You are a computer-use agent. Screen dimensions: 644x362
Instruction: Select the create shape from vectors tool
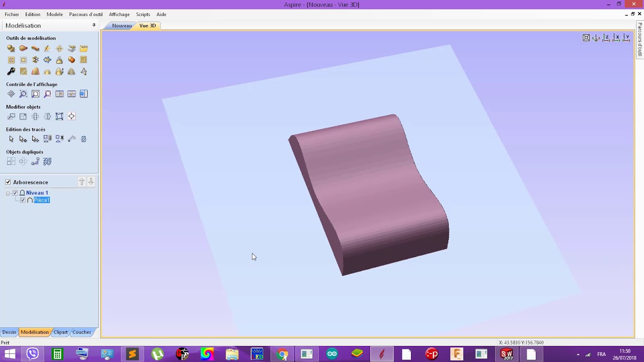(11, 48)
